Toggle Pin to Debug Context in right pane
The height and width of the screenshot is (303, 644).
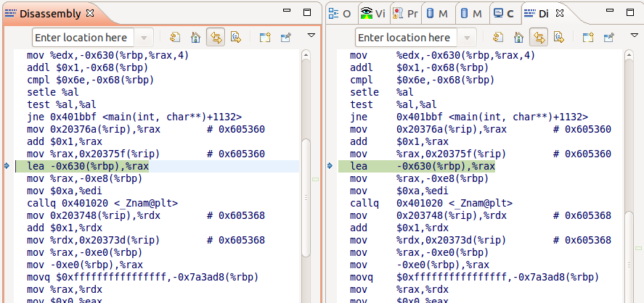tap(608, 38)
